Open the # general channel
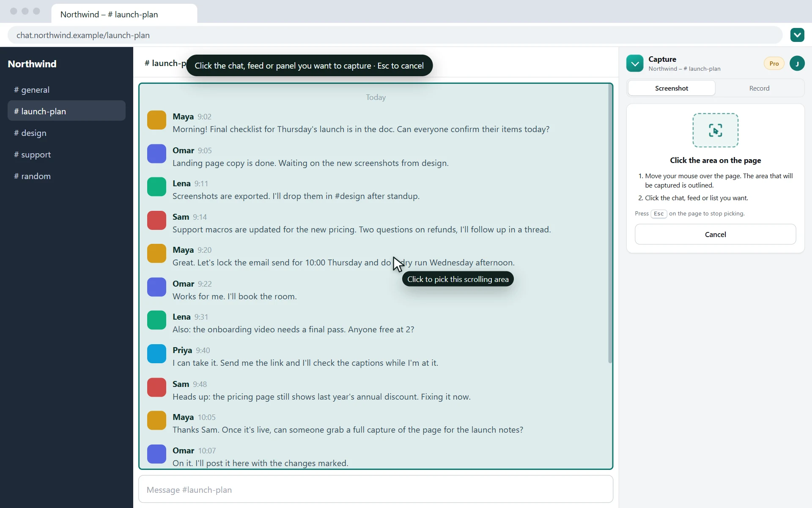Screen dimensions: 812x508 [x=66, y=90]
